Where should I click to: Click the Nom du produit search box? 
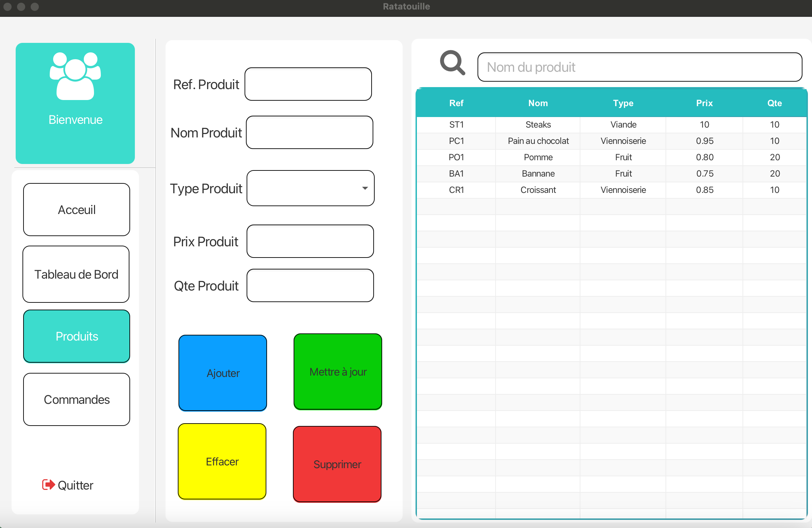click(x=639, y=67)
